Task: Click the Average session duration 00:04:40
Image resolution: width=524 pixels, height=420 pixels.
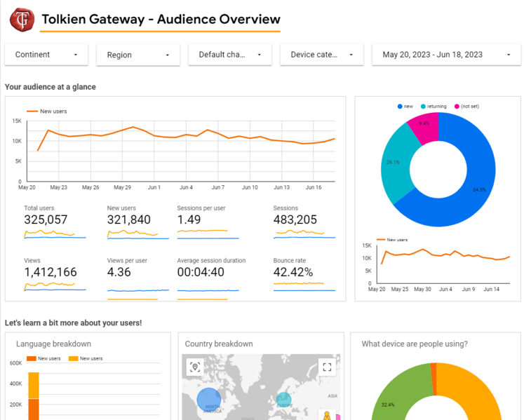Action: pyautogui.click(x=201, y=272)
